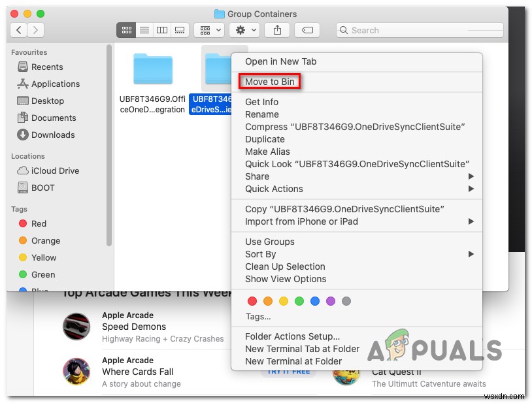Click the Share icon in the Finder toolbar
The width and height of the screenshot is (532, 403).
[276, 29]
